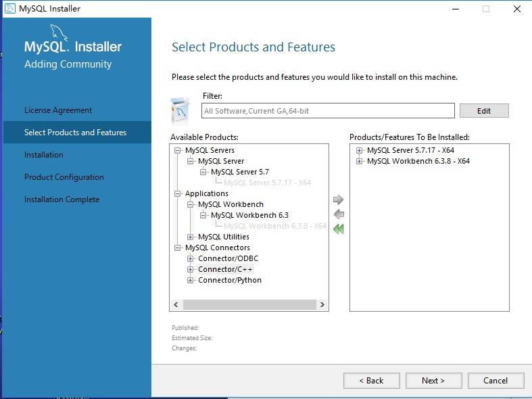
Task: Click the 'Published:' label
Action: (185, 328)
